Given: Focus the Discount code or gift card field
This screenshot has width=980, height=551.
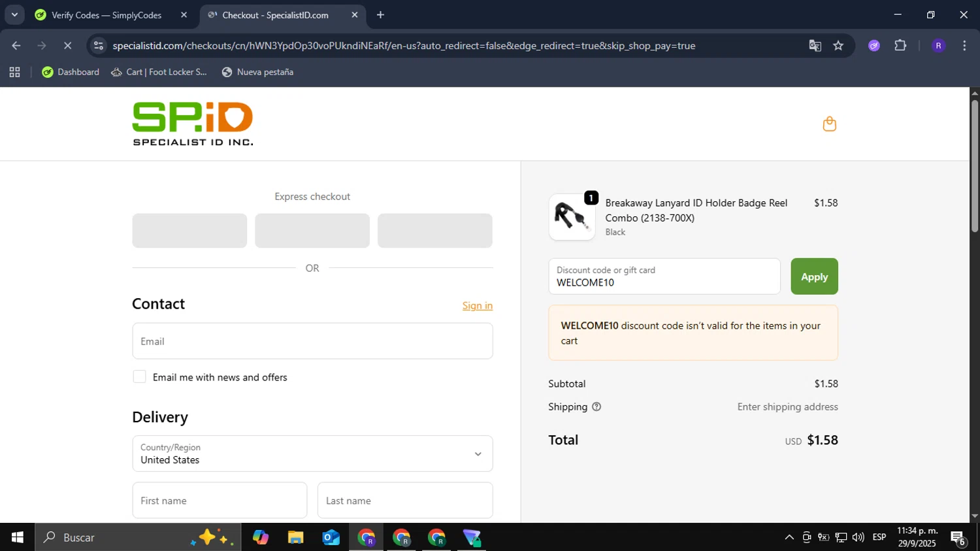Looking at the screenshot, I should [664, 276].
